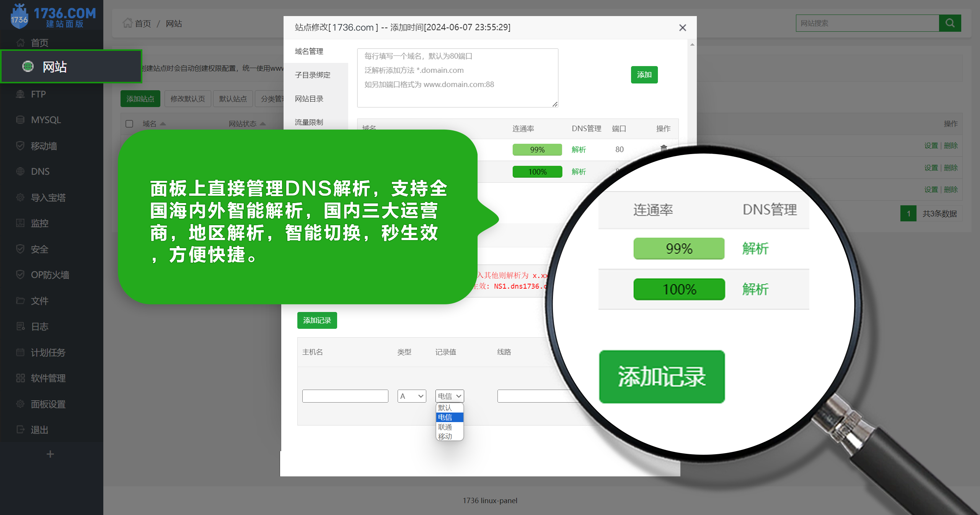Click the 修改默认页 button

188,99
